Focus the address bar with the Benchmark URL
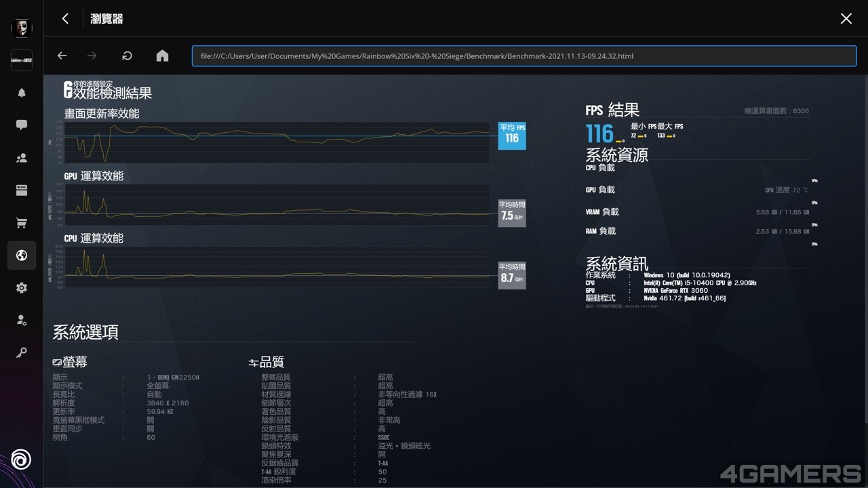 pyautogui.click(x=524, y=56)
